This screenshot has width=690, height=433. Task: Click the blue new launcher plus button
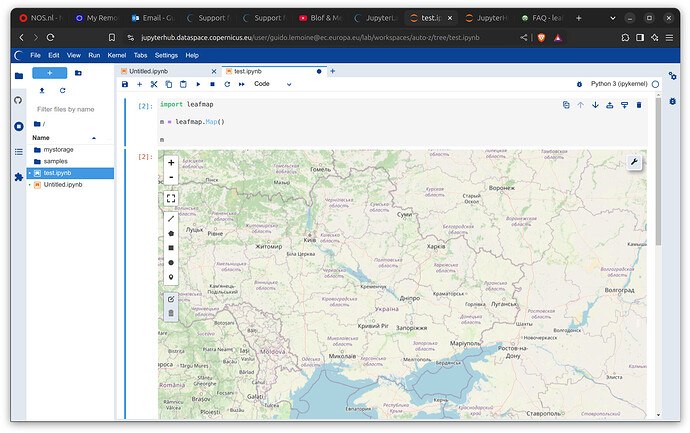point(49,73)
